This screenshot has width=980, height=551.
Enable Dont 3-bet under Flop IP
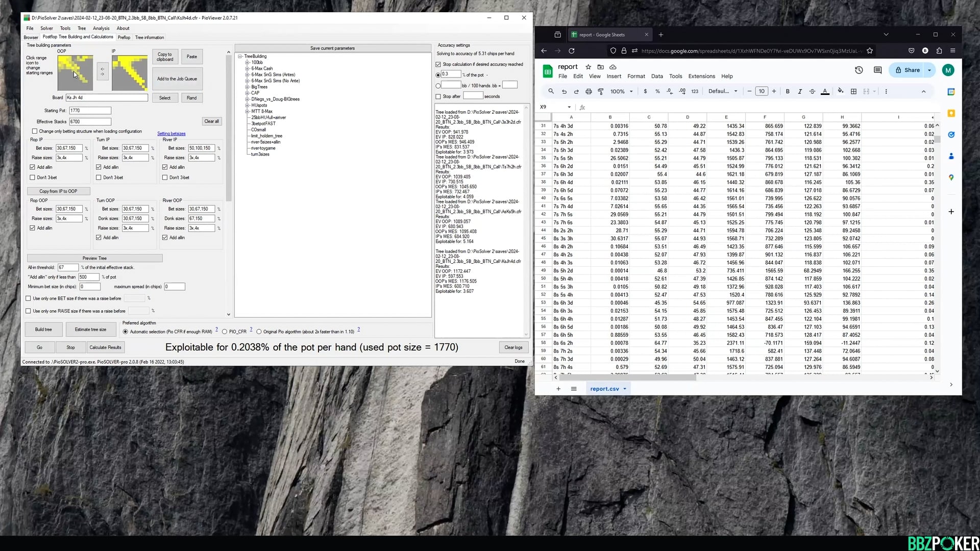(33, 178)
